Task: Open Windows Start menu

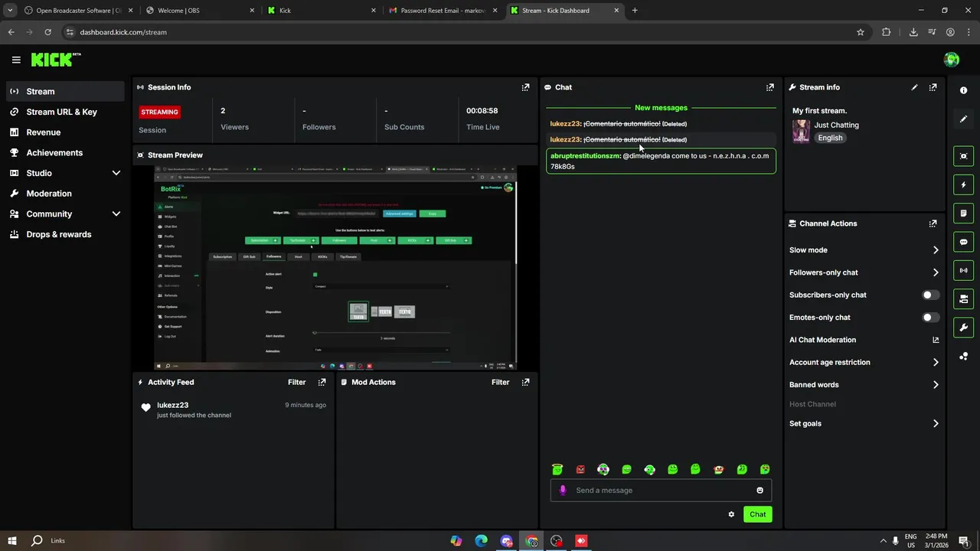Action: click(x=12, y=540)
